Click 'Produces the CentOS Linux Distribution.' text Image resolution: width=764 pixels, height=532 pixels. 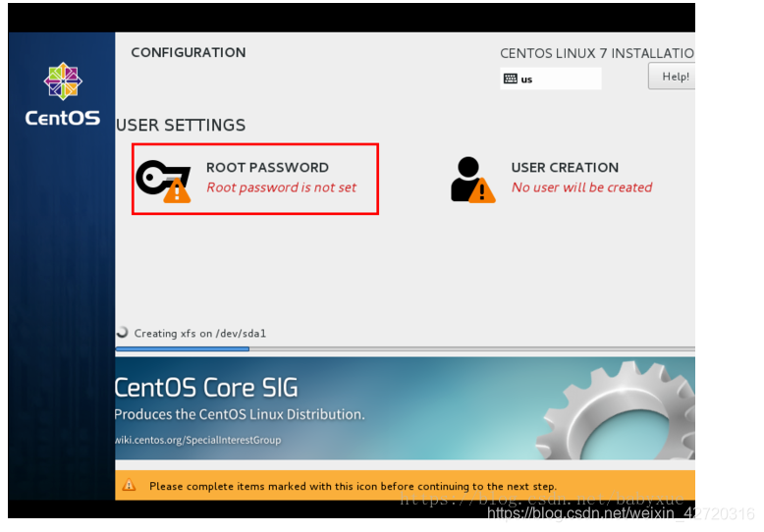click(240, 414)
